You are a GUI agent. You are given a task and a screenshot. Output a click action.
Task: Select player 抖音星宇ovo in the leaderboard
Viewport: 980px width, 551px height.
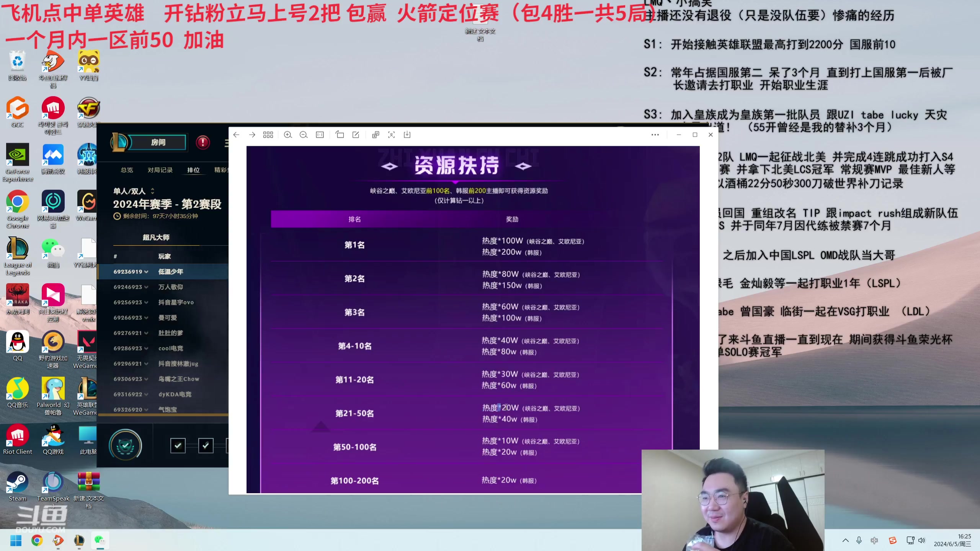tap(176, 302)
